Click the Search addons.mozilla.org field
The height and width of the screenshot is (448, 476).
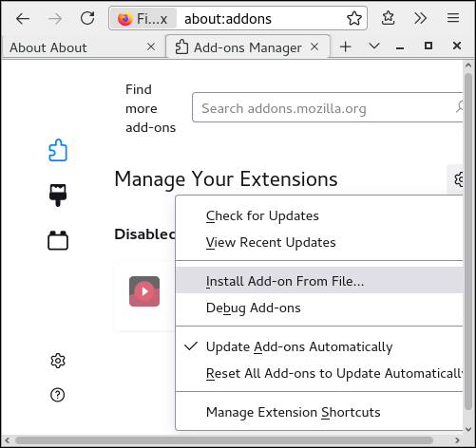click(x=328, y=107)
